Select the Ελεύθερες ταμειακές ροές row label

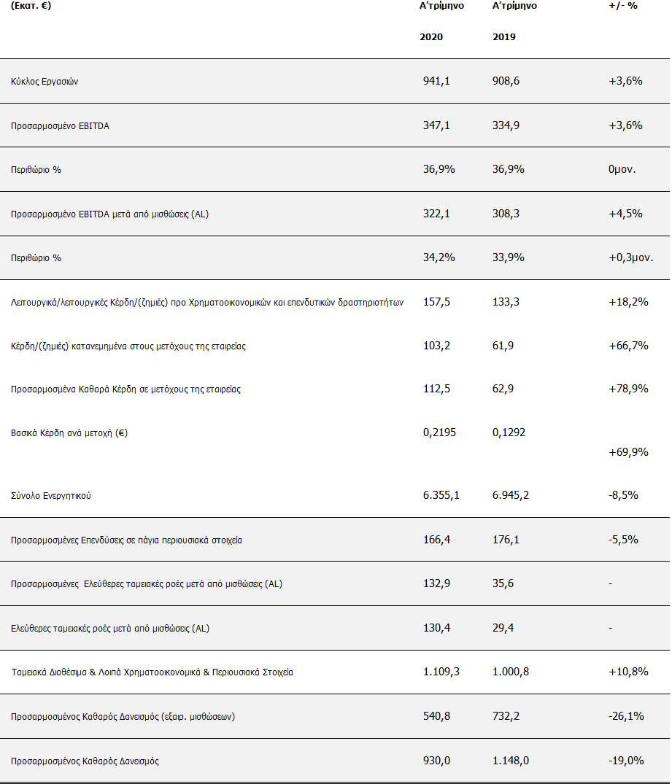point(110,628)
